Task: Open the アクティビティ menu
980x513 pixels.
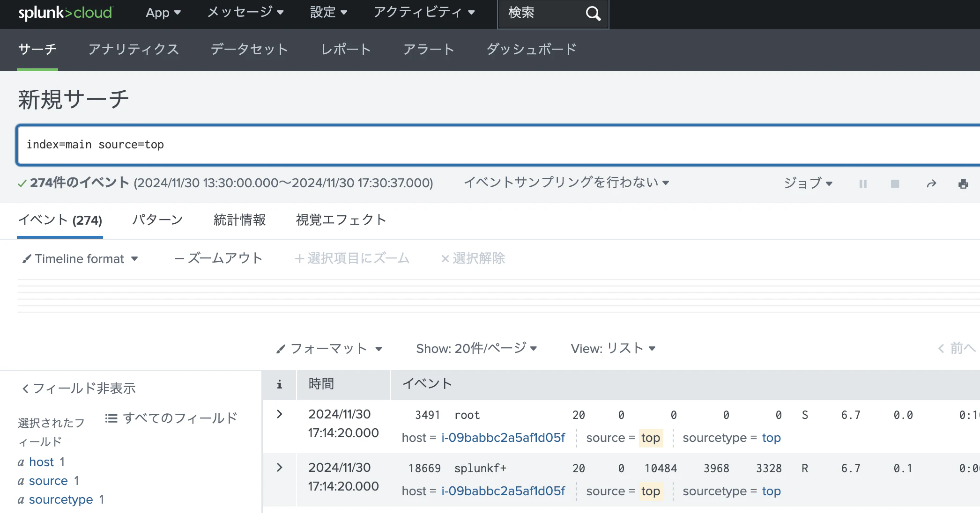Action: coord(424,12)
